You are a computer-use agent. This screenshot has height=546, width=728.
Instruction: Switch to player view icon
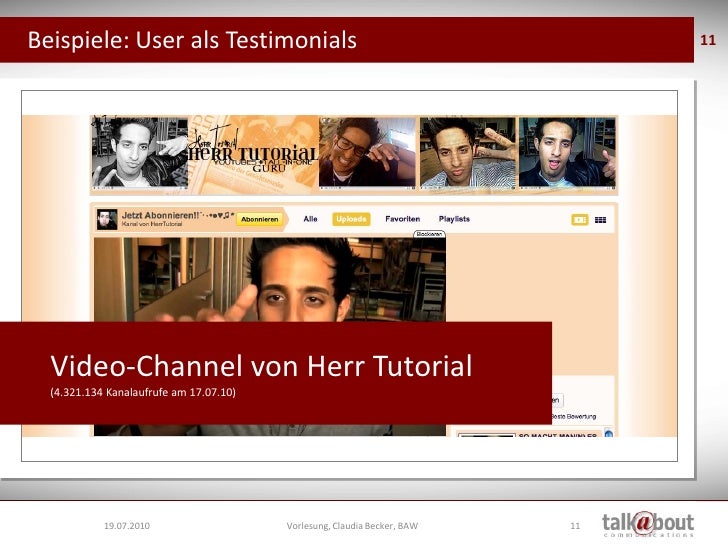[x=579, y=220]
